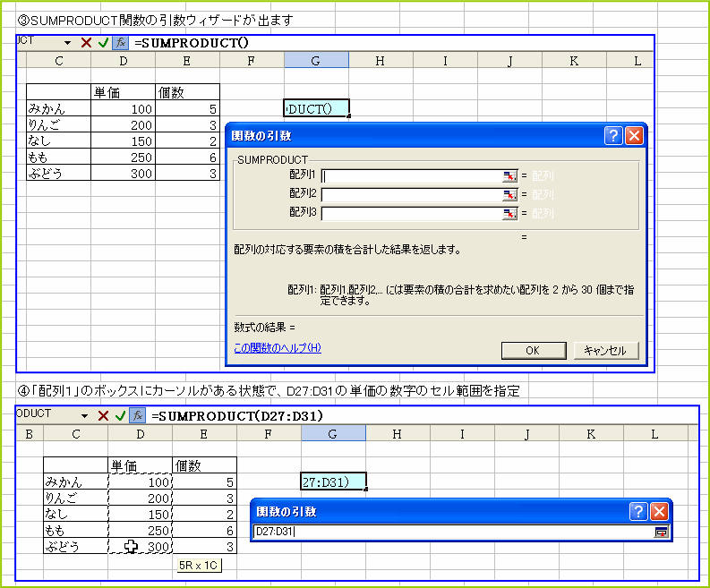Expand collapsed dialog with restore icon beside D27:D31
The height and width of the screenshot is (588, 710).
tap(662, 532)
